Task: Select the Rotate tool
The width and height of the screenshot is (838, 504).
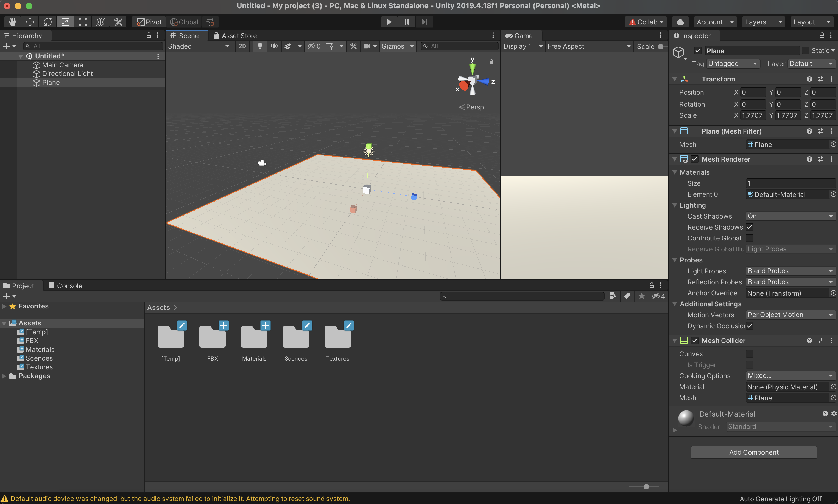Action: pyautogui.click(x=48, y=22)
